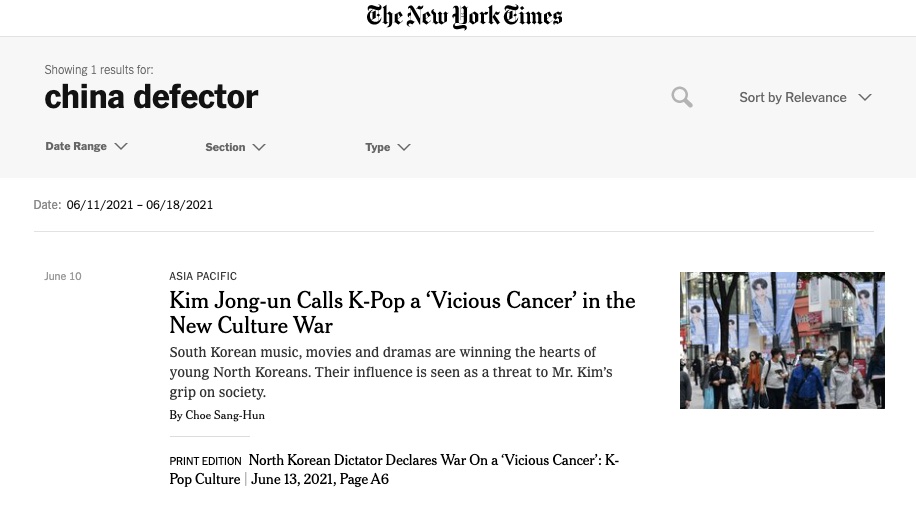
Task: Click the chevron arrow beside Section
Action: 259,147
